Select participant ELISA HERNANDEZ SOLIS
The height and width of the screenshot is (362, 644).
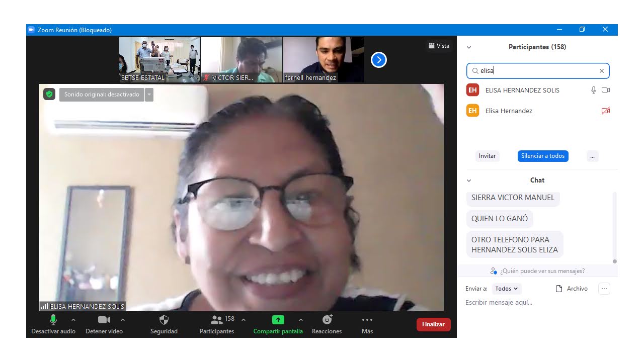tap(537, 90)
